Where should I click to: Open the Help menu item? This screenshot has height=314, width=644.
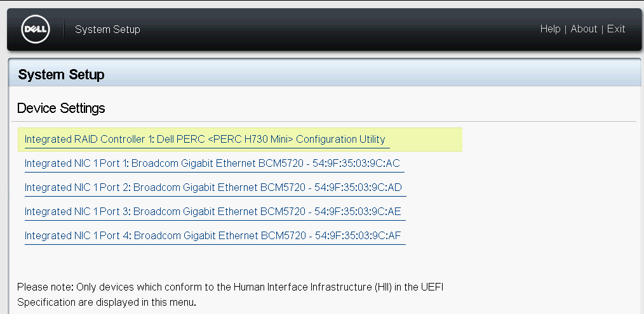pos(550,29)
